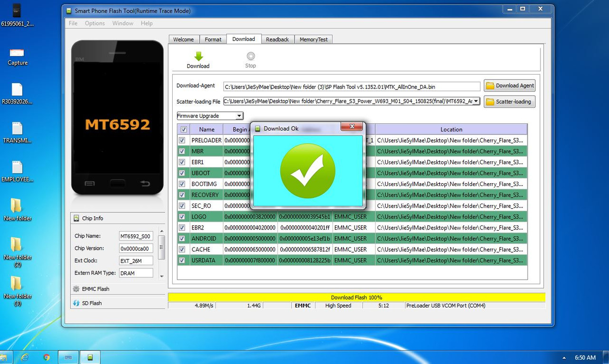Viewport: 609px width, 364px height.
Task: Select the 61995061_2... desktop icon
Action: coord(18,15)
